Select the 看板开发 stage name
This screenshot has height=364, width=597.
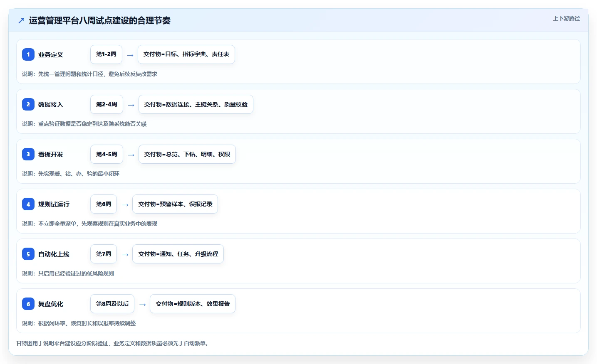[51, 154]
